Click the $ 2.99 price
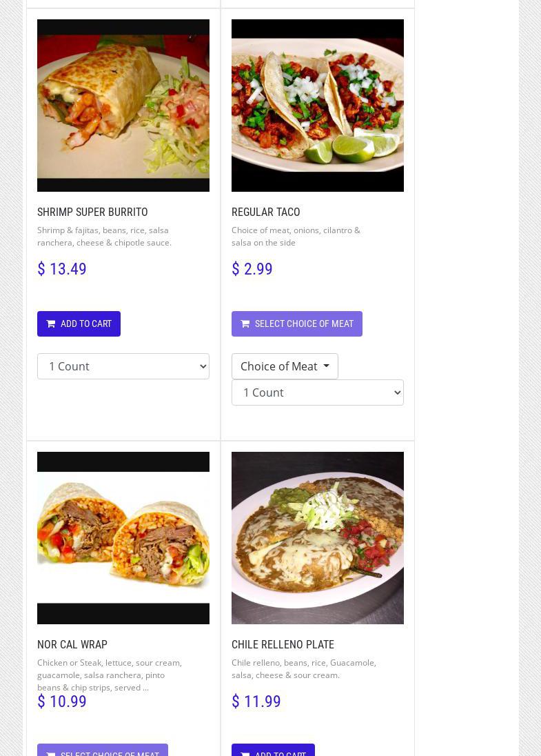The height and width of the screenshot is (756, 541). click(252, 269)
